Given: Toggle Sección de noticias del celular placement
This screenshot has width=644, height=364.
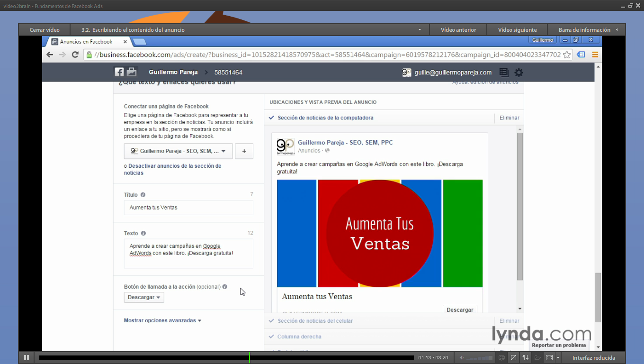Looking at the screenshot, I should [x=271, y=321].
